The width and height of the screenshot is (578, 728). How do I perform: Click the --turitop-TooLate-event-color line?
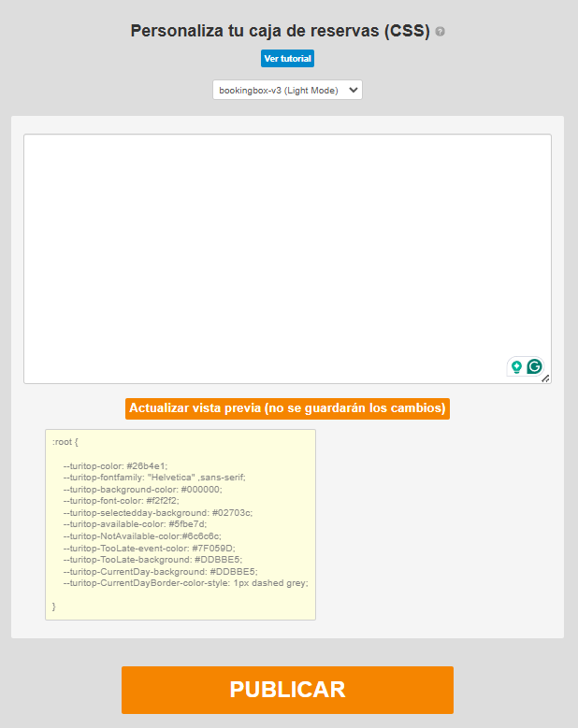[x=149, y=548]
